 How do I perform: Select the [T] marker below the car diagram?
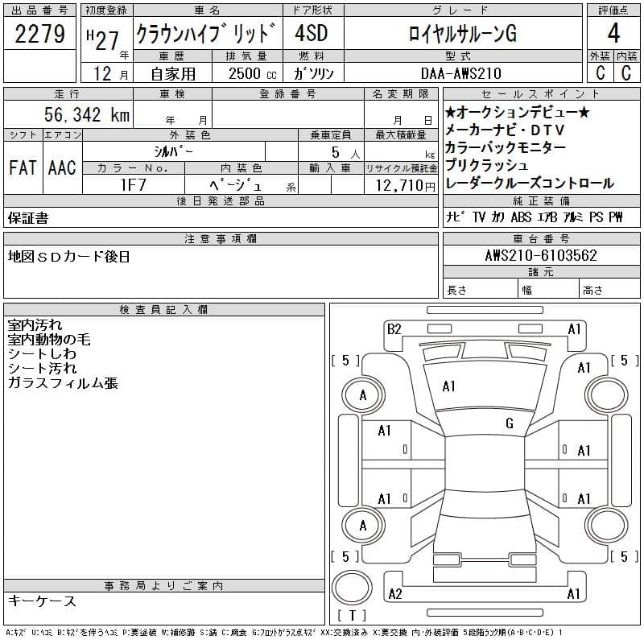pos(353,618)
